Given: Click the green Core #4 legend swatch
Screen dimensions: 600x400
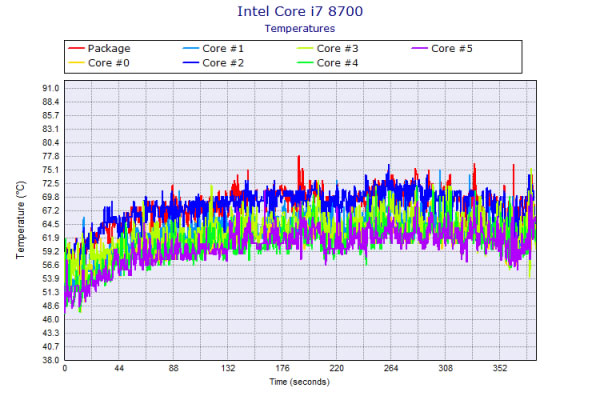Looking at the screenshot, I should [305, 63].
